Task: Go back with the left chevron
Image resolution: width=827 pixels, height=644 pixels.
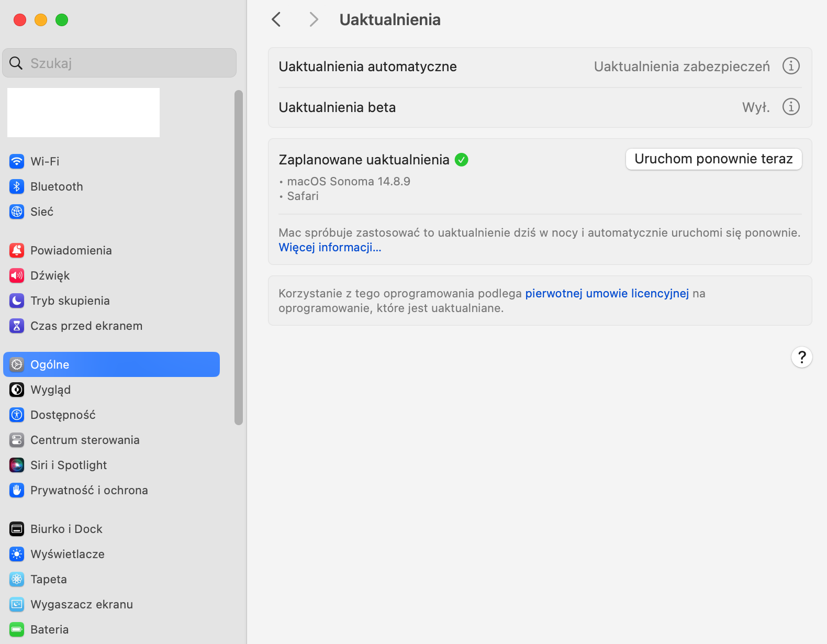Action: click(276, 20)
